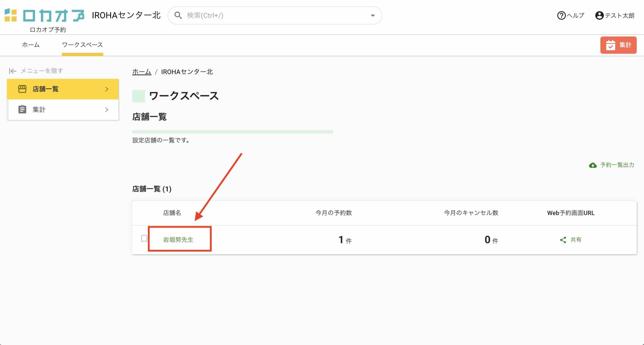
Task: Click the share icon next to 共有
Action: click(x=563, y=240)
